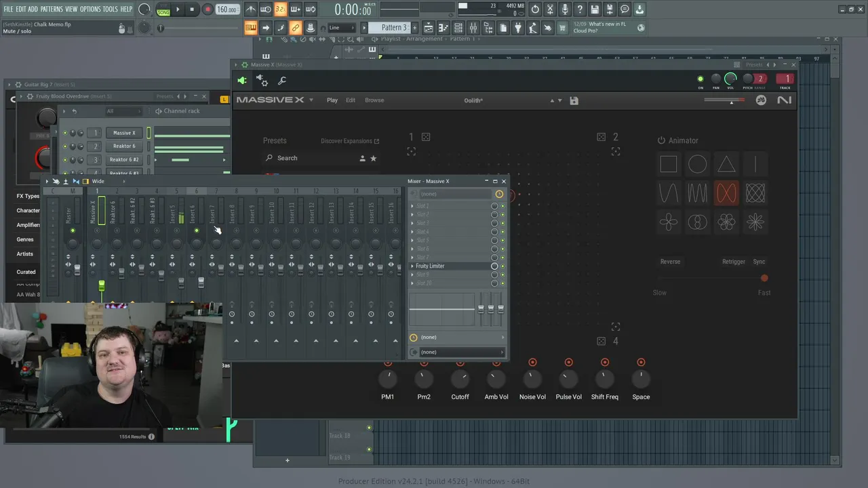
Task: Toggle favorites star filter in presets
Action: (x=373, y=158)
